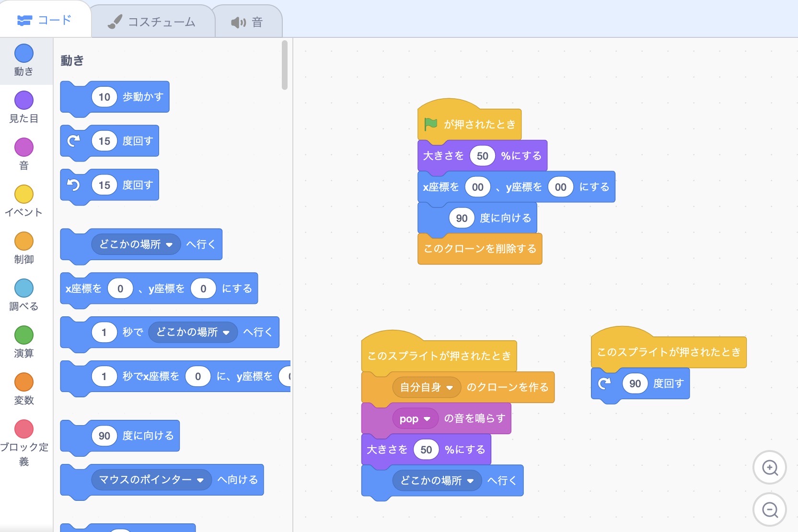Click the このクローンを削除する block
Screen dimensions: 798x532
(x=479, y=249)
